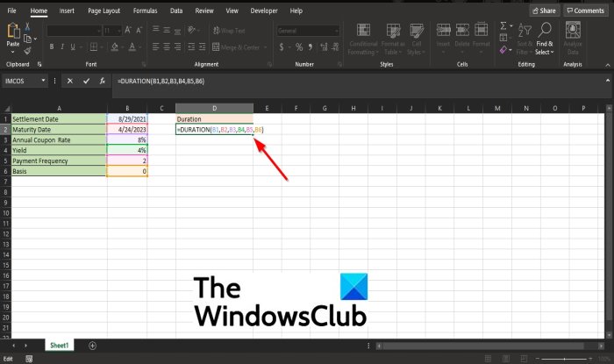The height and width of the screenshot is (364, 614).
Task: Click the Cut scissors icon
Action: (x=29, y=26)
